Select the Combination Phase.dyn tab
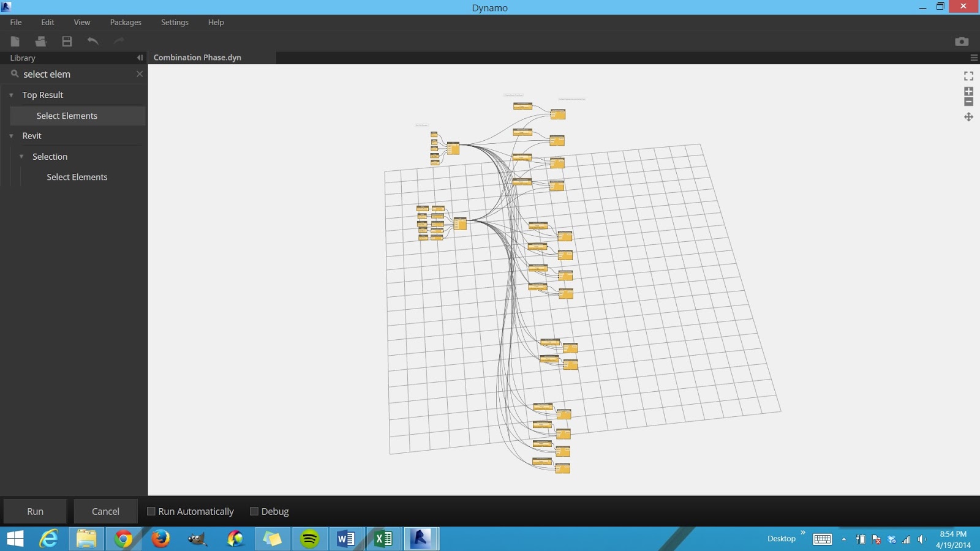980x551 pixels. [x=197, y=57]
